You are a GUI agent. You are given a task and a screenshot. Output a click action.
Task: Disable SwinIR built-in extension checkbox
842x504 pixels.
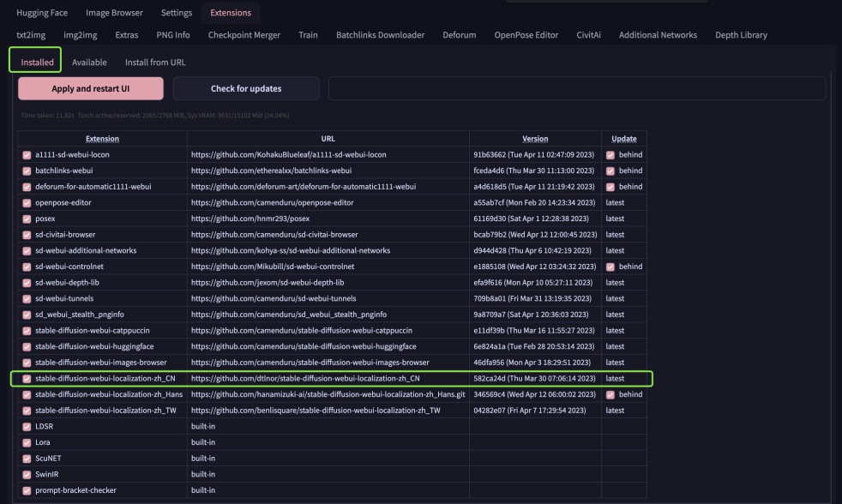(x=27, y=475)
